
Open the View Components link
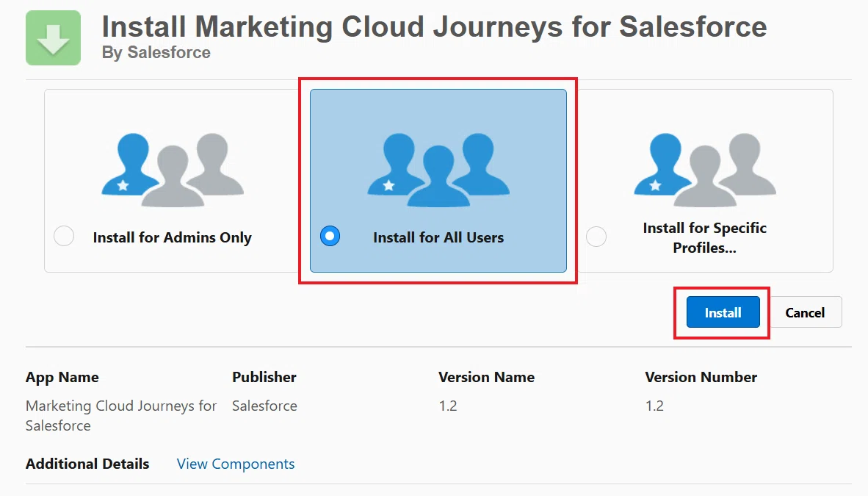pyautogui.click(x=235, y=464)
